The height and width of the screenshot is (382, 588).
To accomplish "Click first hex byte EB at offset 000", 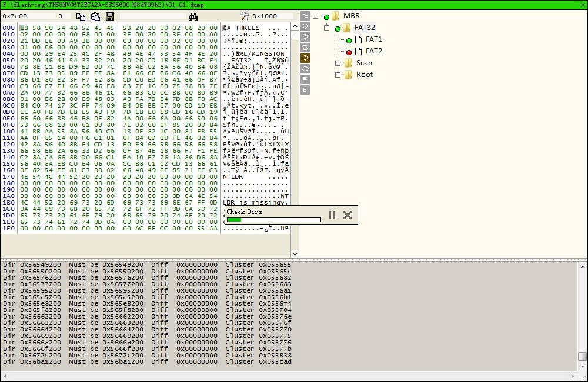I will click(x=24, y=28).
